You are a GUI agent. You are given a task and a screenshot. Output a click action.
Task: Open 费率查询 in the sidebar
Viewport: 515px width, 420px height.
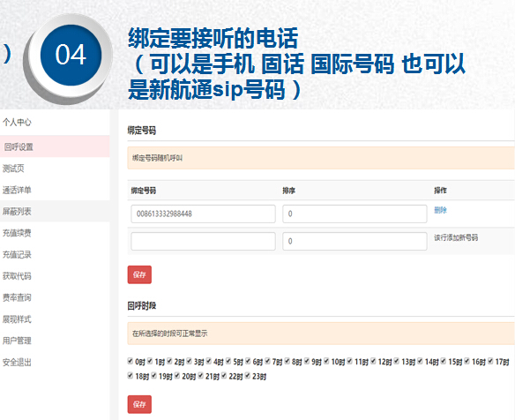[x=17, y=297]
